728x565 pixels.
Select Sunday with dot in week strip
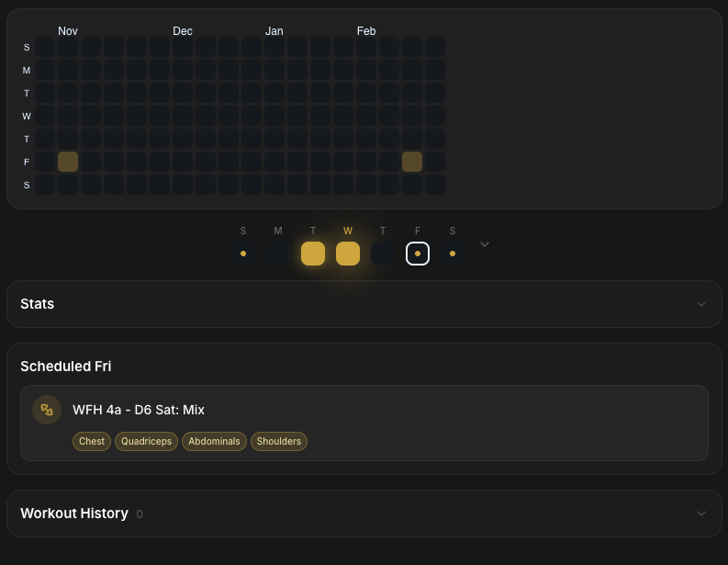pyautogui.click(x=243, y=254)
